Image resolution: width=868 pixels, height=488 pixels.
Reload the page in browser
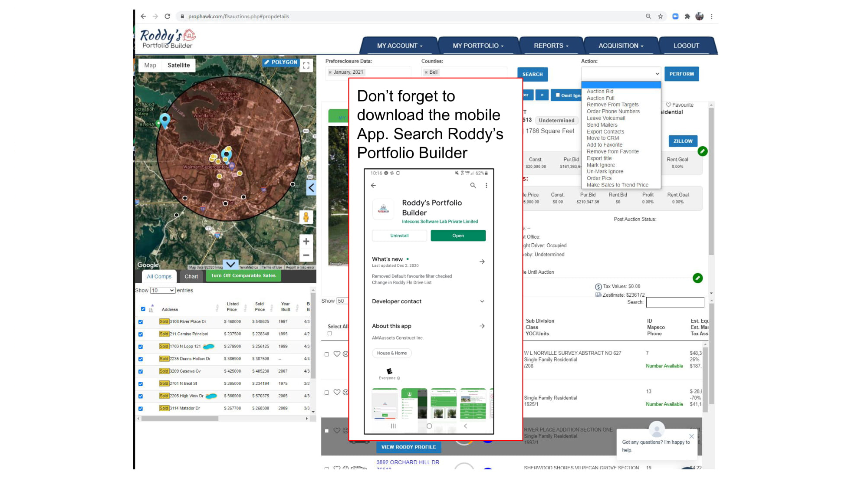168,16
